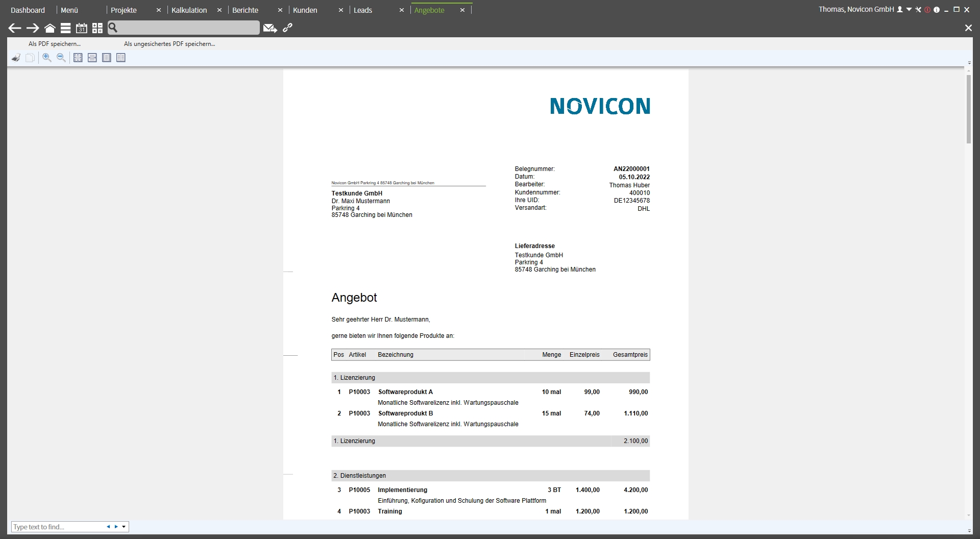Zoom in on the document preview
Image resolution: width=980 pixels, height=539 pixels.
coord(47,58)
